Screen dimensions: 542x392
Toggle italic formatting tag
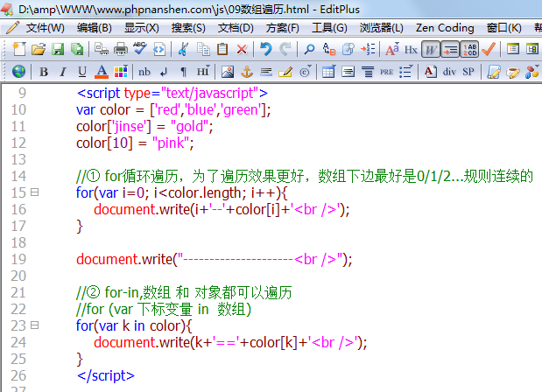tap(62, 72)
